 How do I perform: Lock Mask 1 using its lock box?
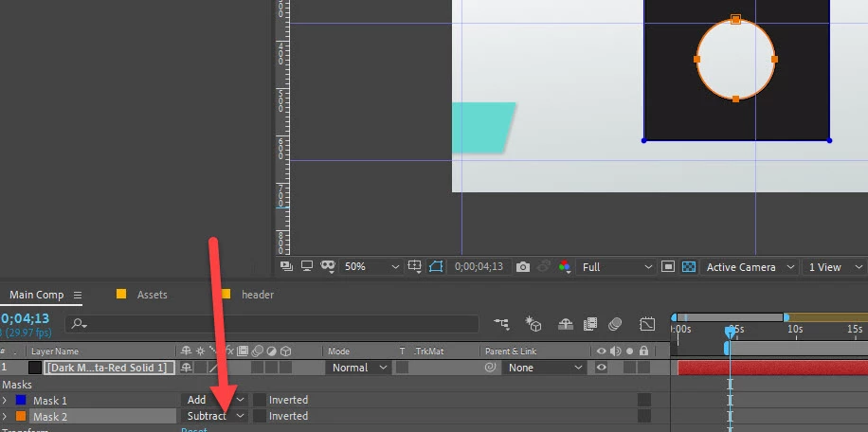tap(643, 400)
